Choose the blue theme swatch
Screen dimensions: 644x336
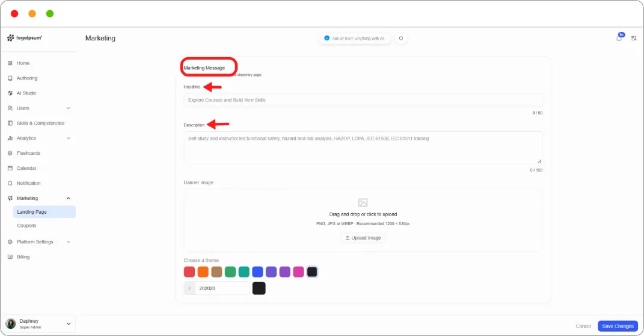pyautogui.click(x=257, y=272)
